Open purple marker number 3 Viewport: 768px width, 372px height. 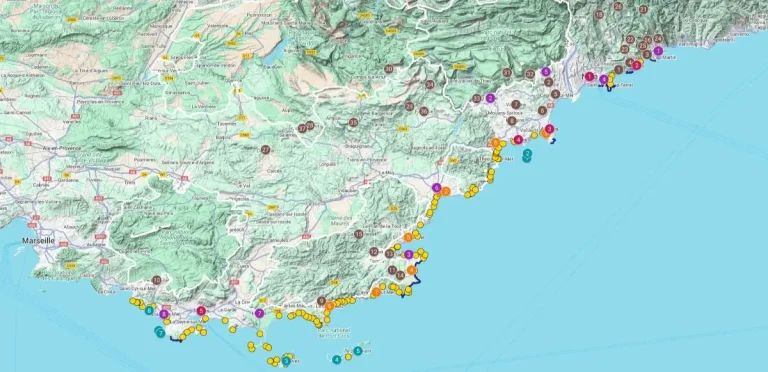tap(408, 255)
